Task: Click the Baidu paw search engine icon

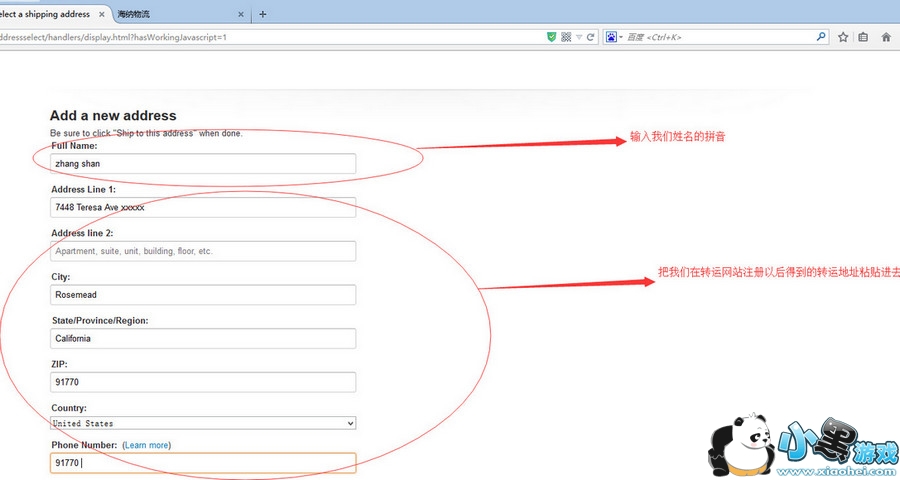Action: click(611, 37)
